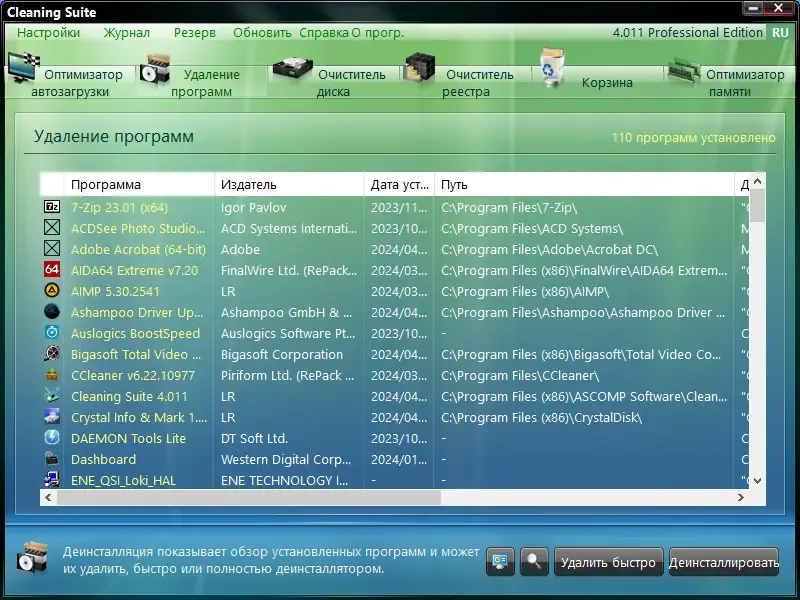This screenshot has height=600, width=800.
Task: Click the magnifier search icon button
Action: [534, 562]
